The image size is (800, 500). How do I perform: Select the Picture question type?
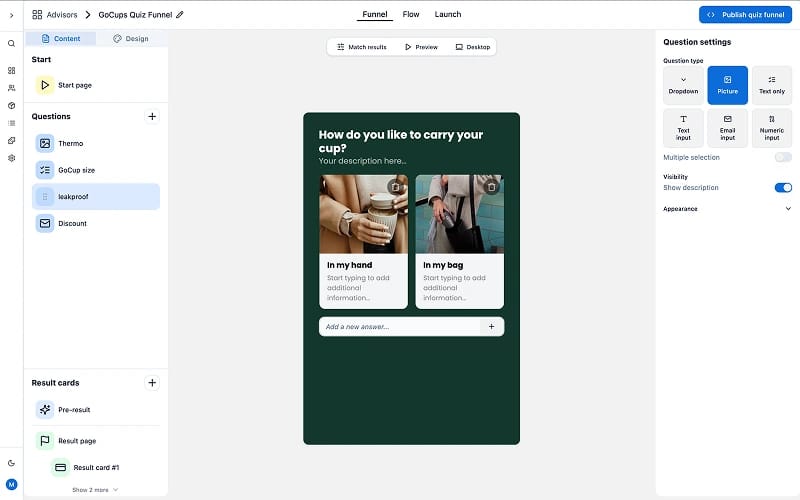point(728,85)
